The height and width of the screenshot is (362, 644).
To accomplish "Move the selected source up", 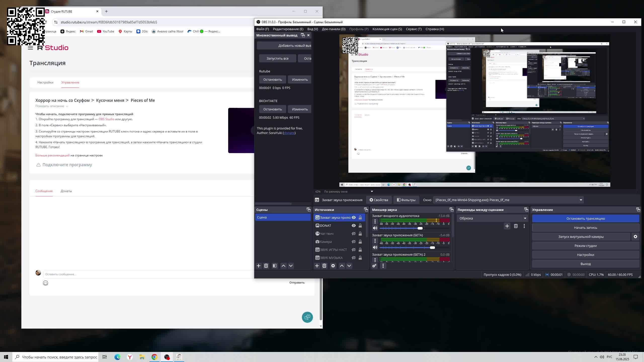I will pyautogui.click(x=342, y=266).
